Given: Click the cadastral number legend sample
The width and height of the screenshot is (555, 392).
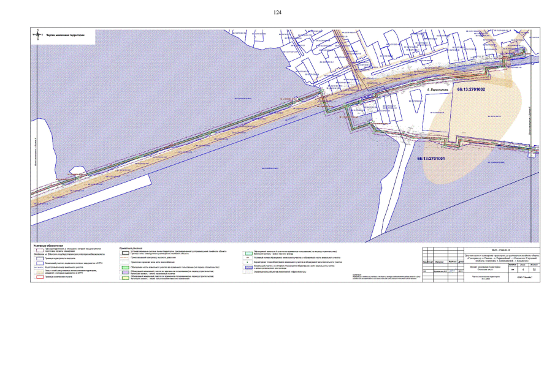Looking at the screenshot, I should click(39, 268).
